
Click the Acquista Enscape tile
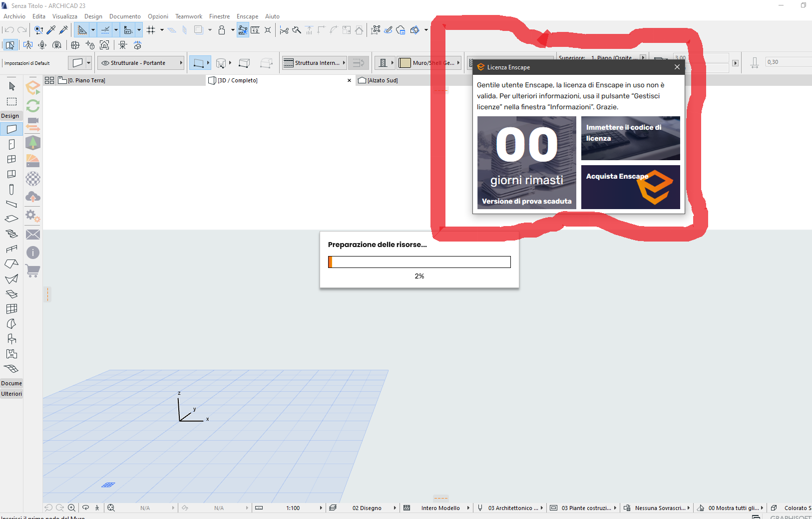click(x=631, y=187)
